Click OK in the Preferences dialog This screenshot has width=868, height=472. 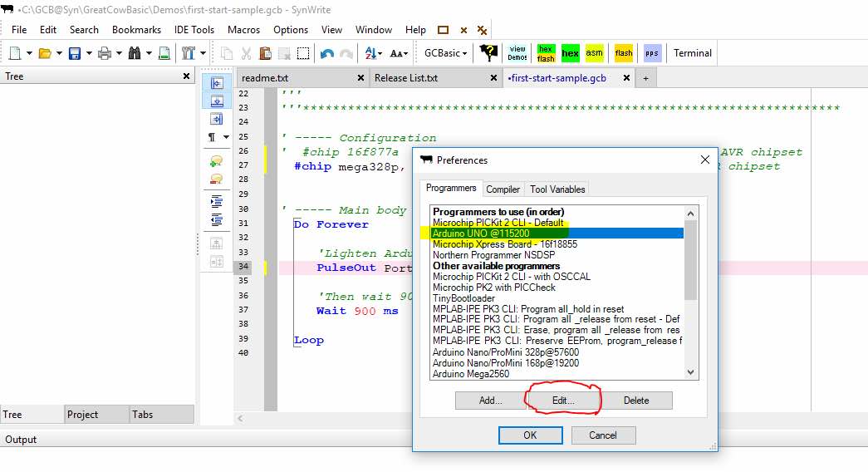coord(530,435)
